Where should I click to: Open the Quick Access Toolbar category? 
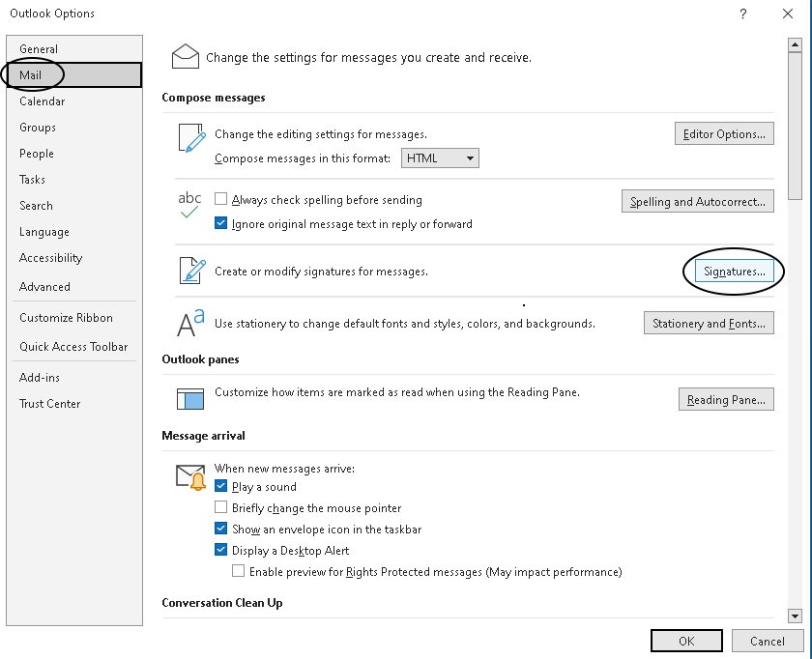[74, 346]
